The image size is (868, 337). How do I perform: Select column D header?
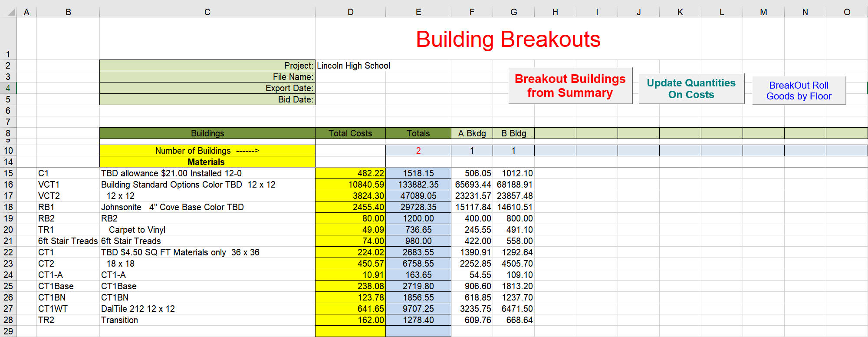(x=350, y=12)
